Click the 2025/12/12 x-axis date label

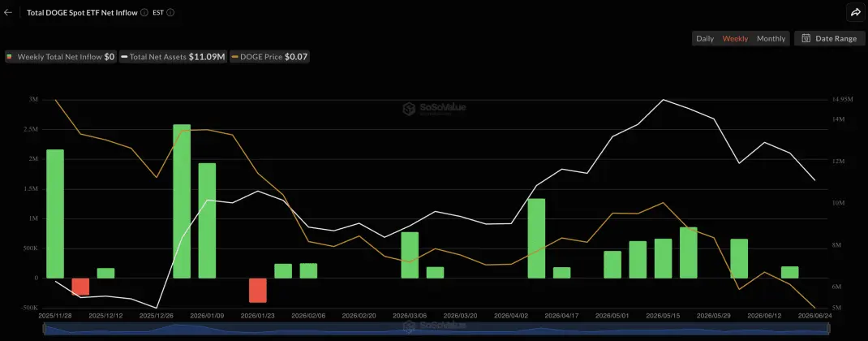pos(105,315)
